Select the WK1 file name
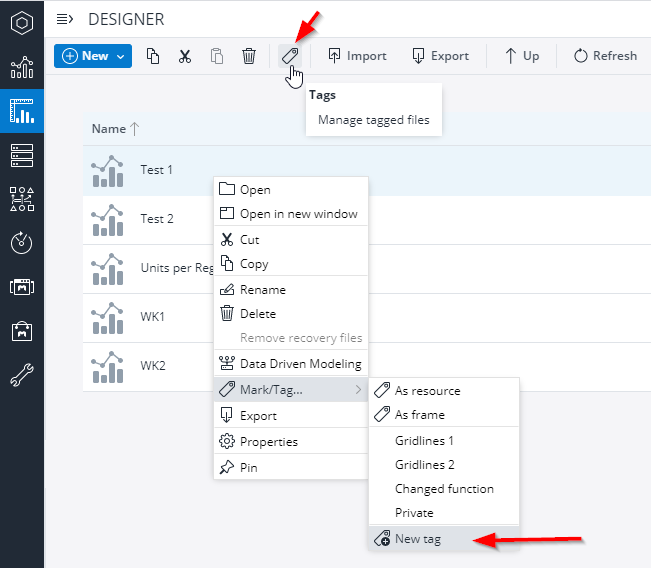The height and width of the screenshot is (568, 651). 153,317
